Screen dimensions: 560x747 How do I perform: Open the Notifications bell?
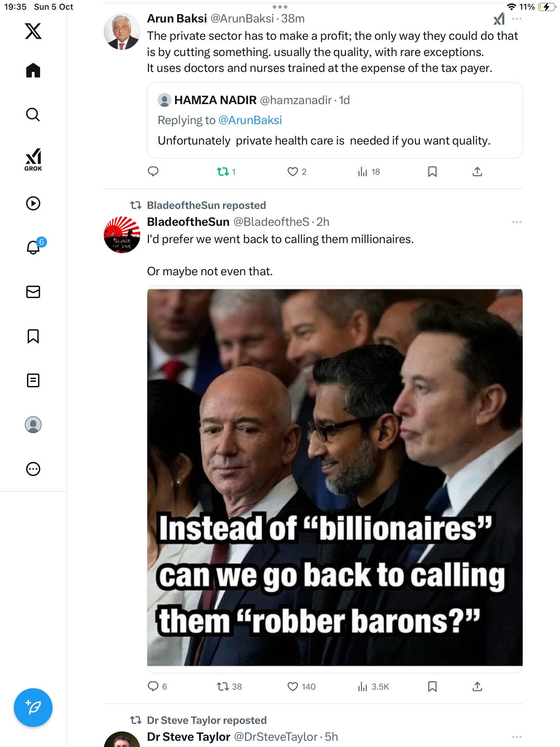coord(33,248)
